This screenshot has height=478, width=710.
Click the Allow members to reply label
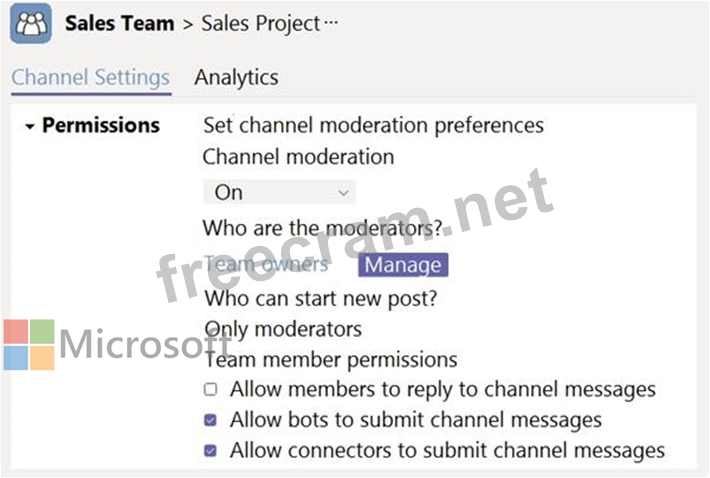(x=442, y=390)
